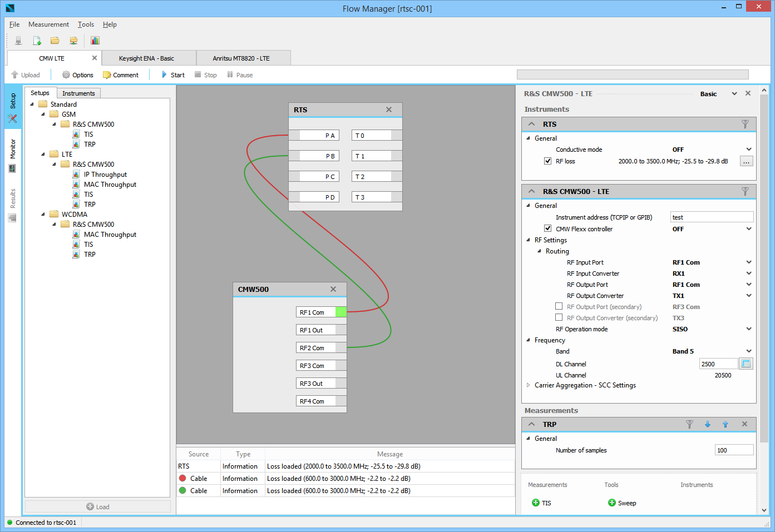This screenshot has width=775, height=532.
Task: Add a TIS measurement
Action: point(541,503)
